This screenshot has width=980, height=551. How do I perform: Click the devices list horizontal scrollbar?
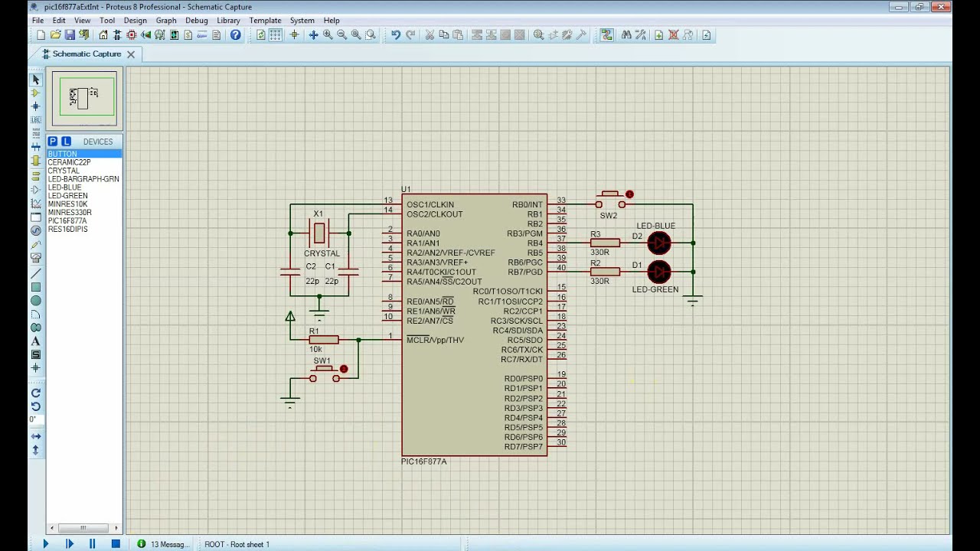pyautogui.click(x=84, y=528)
